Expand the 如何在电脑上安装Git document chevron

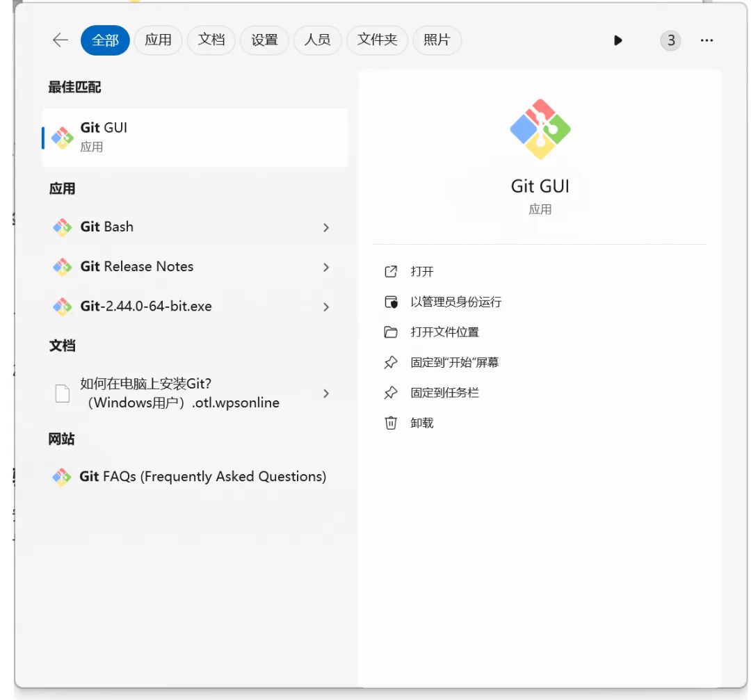coord(326,393)
